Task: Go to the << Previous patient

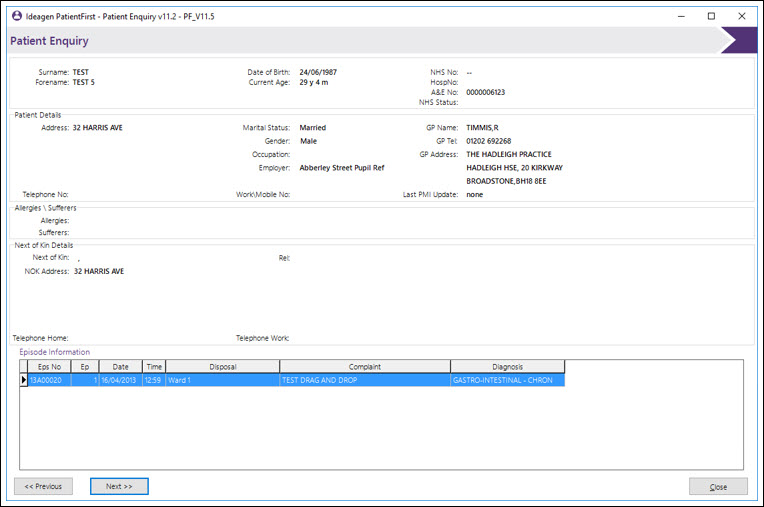Action: (x=43, y=486)
